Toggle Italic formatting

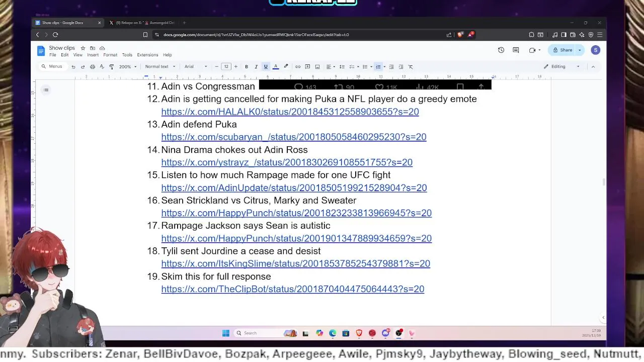tap(256, 67)
